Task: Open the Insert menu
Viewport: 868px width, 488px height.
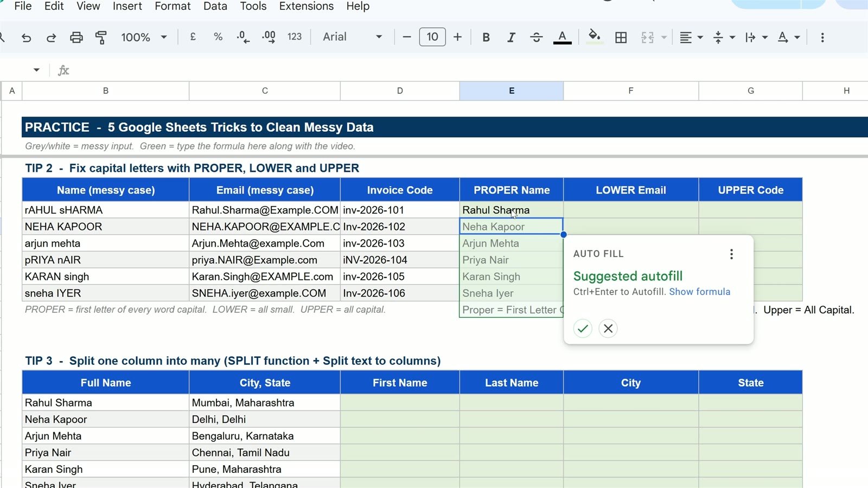Action: pyautogui.click(x=127, y=6)
